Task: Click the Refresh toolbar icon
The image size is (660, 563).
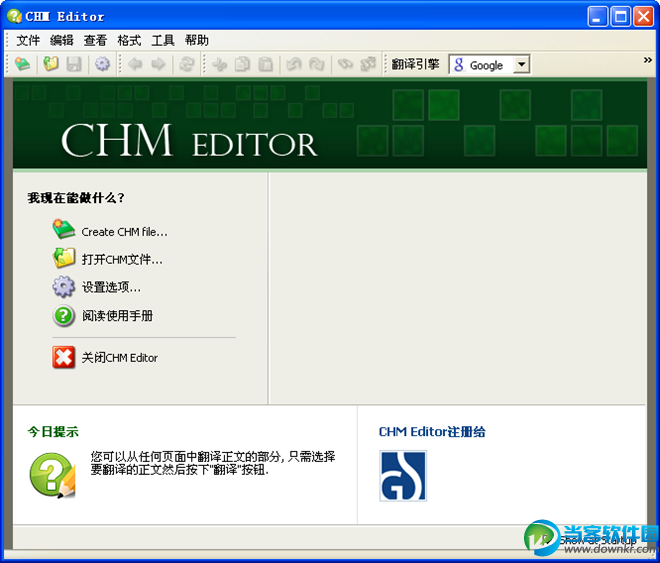Action: point(186,64)
